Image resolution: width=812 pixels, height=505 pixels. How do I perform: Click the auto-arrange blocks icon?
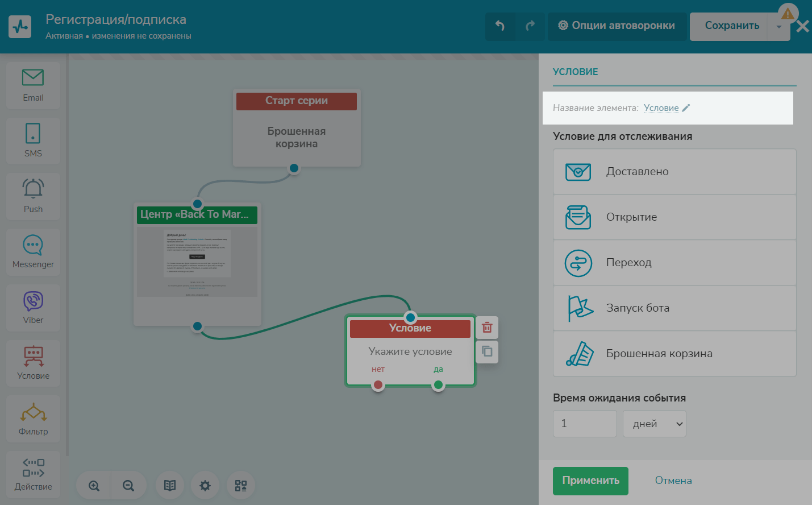241,486
